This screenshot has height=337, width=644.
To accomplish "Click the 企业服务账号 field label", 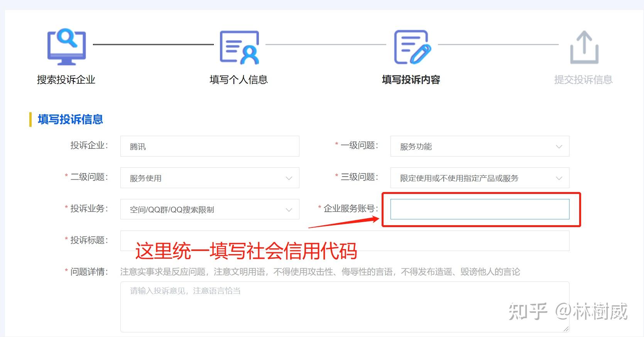I will (351, 209).
